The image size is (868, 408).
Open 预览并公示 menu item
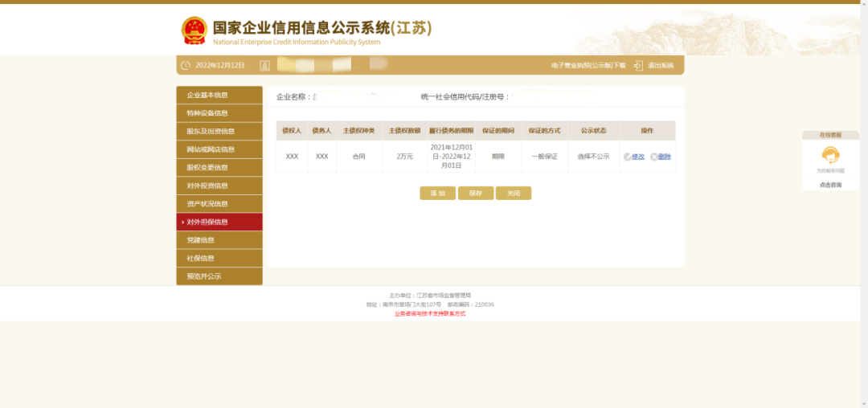coord(219,276)
